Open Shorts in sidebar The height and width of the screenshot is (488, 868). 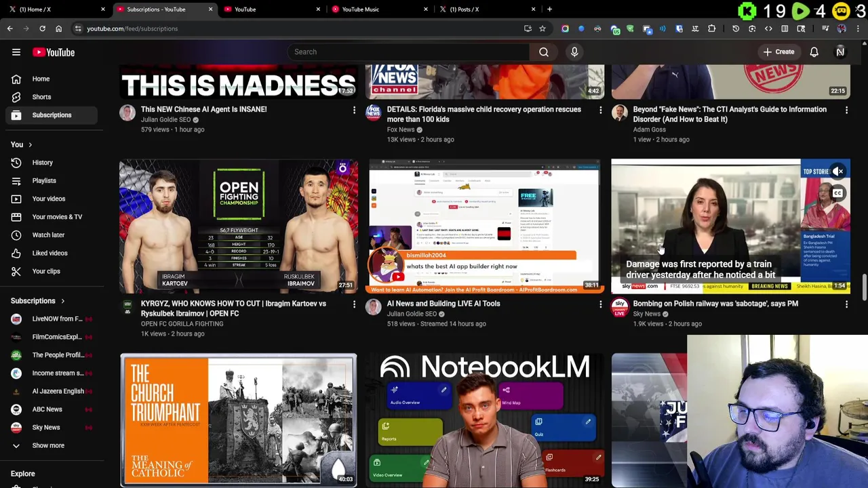coord(52,97)
